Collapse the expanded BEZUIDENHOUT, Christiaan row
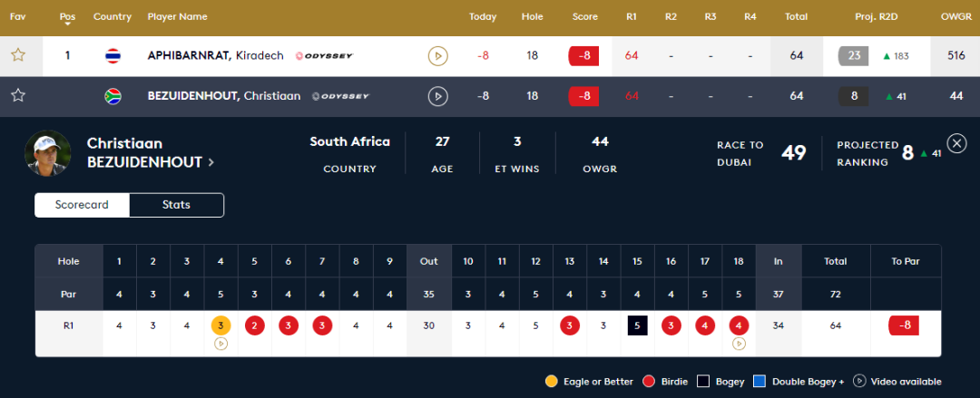 (490, 96)
